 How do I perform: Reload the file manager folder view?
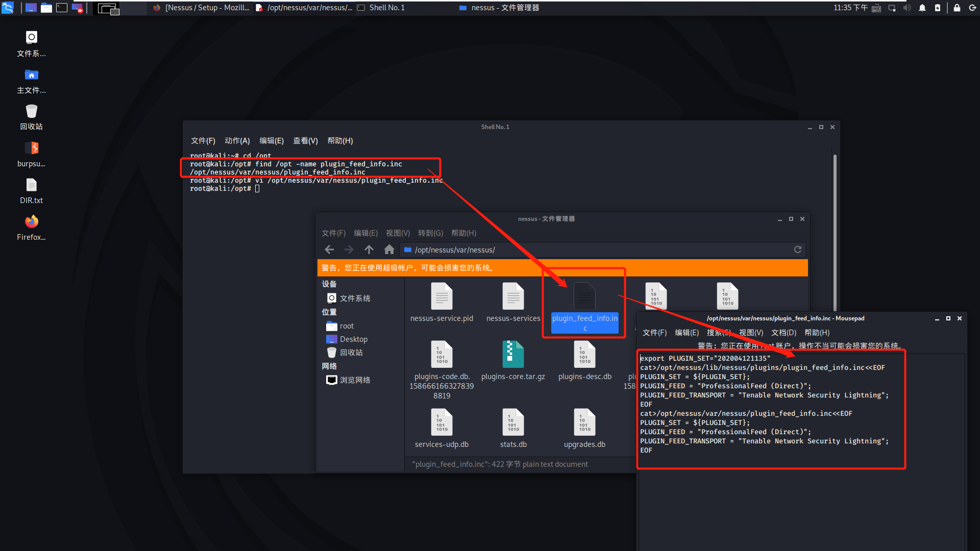click(x=797, y=249)
